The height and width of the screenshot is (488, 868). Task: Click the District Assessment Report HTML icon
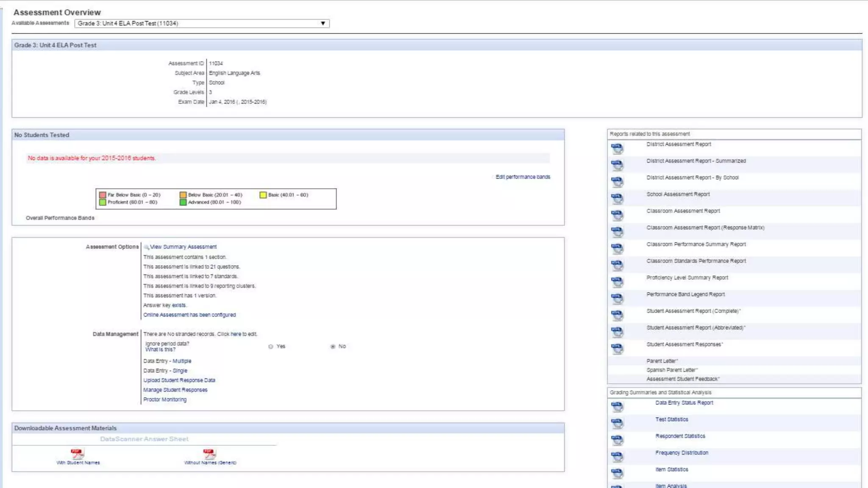tap(617, 148)
